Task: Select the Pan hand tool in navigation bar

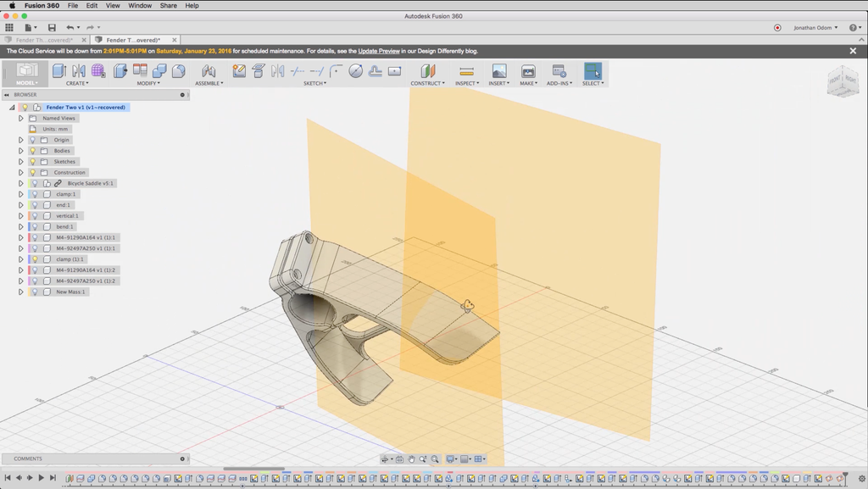Action: 411,459
